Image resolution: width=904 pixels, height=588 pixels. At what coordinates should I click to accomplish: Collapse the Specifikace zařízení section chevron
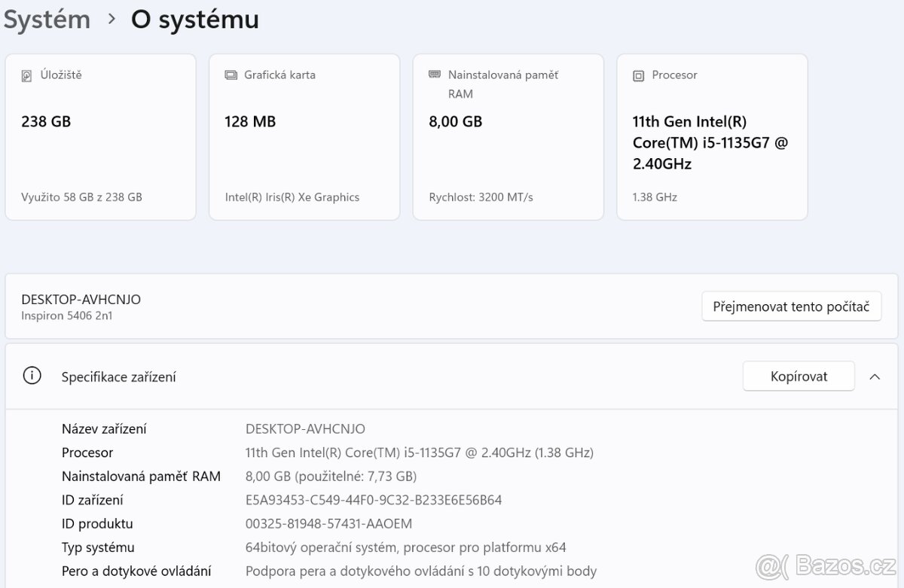tap(875, 376)
